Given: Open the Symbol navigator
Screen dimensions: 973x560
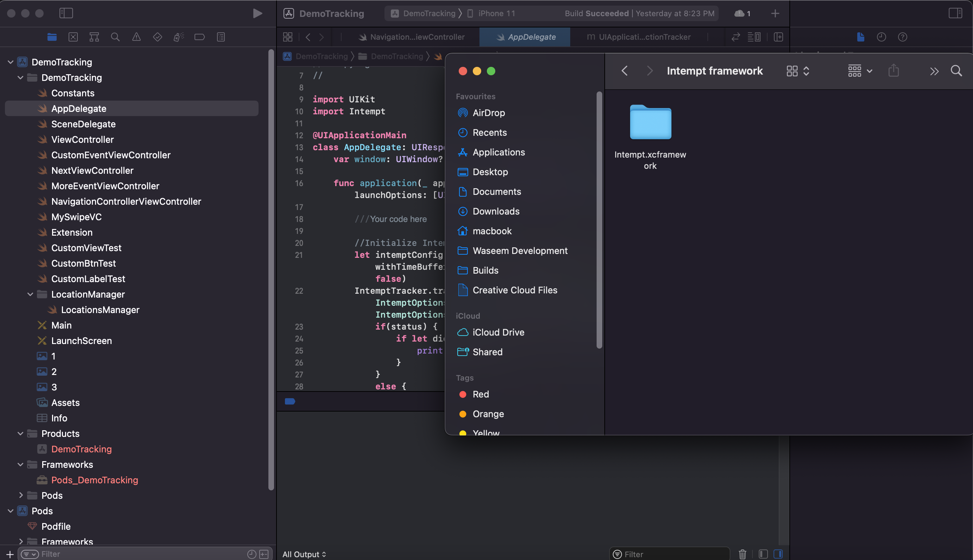Looking at the screenshot, I should [x=94, y=37].
